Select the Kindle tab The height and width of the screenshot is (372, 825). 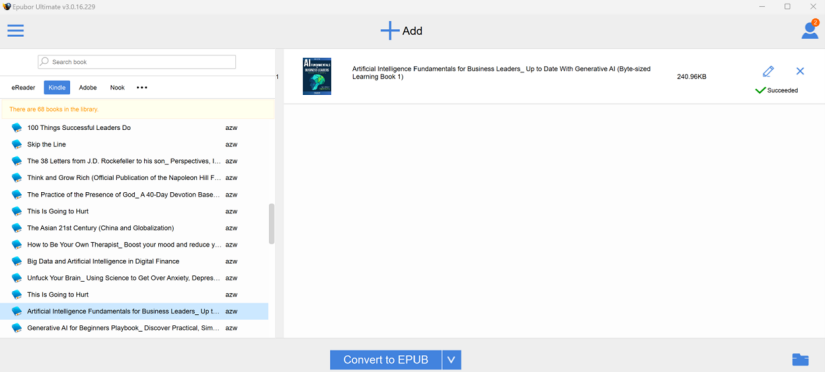tap(57, 88)
